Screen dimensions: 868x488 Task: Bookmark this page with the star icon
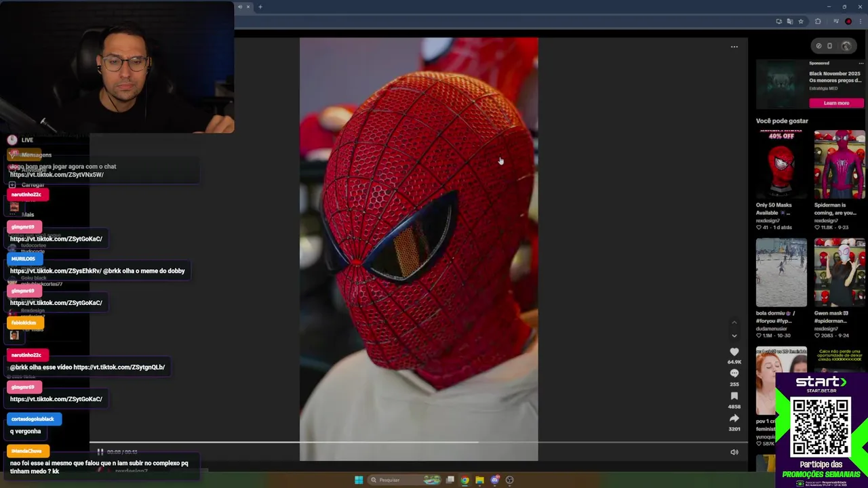coord(800,21)
